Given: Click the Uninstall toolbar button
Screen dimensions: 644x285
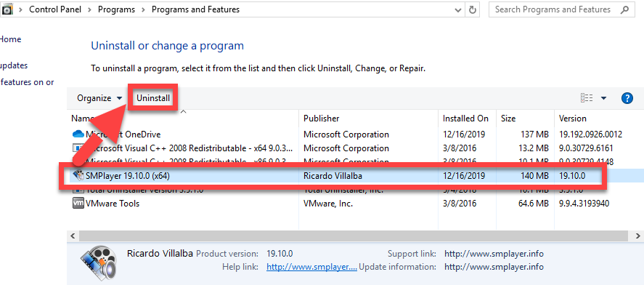Looking at the screenshot, I should tap(153, 98).
